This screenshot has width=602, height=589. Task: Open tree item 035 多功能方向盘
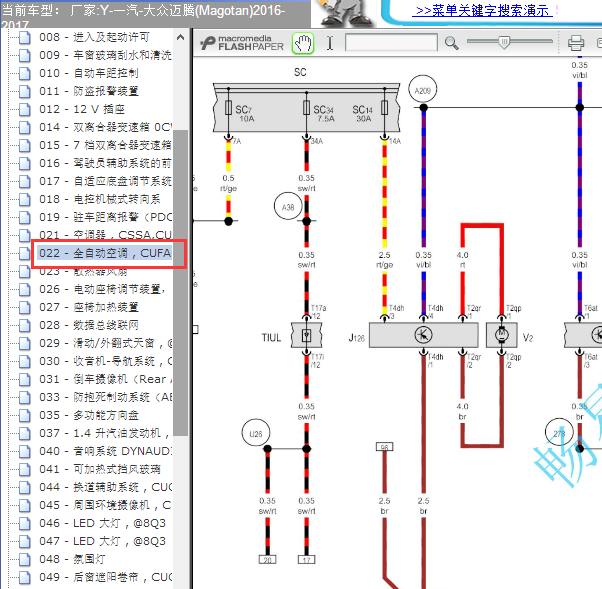[x=89, y=415]
